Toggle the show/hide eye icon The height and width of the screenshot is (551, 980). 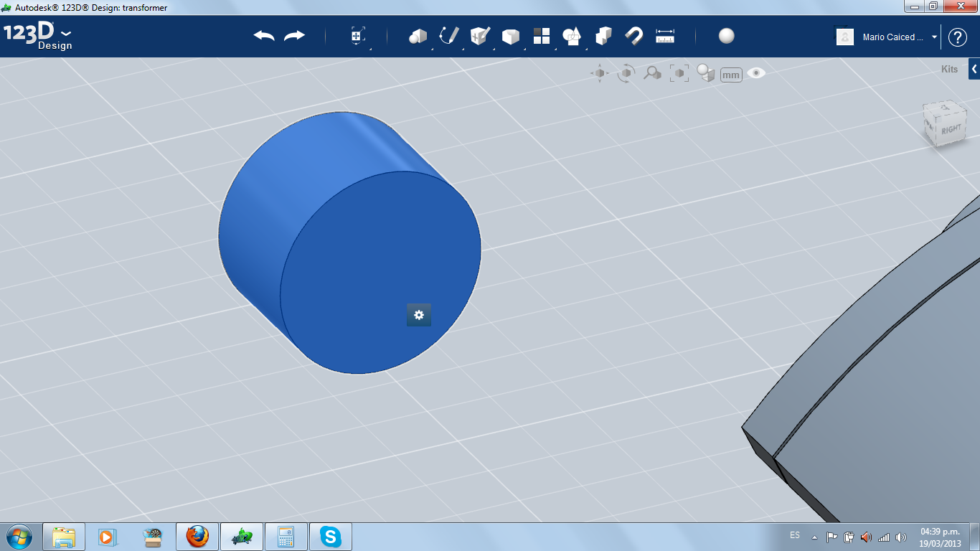[756, 73]
